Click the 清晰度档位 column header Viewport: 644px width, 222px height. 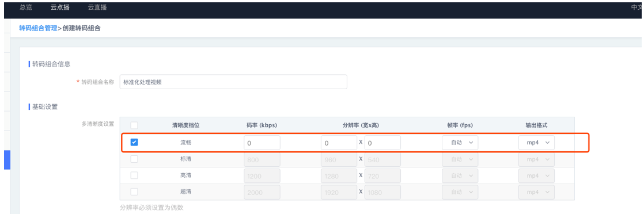pyautogui.click(x=185, y=125)
